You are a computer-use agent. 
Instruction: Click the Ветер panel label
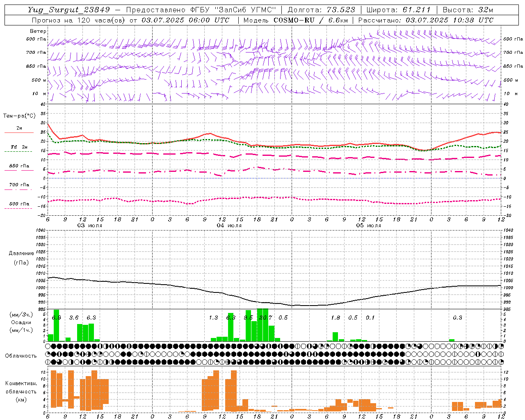[38, 31]
